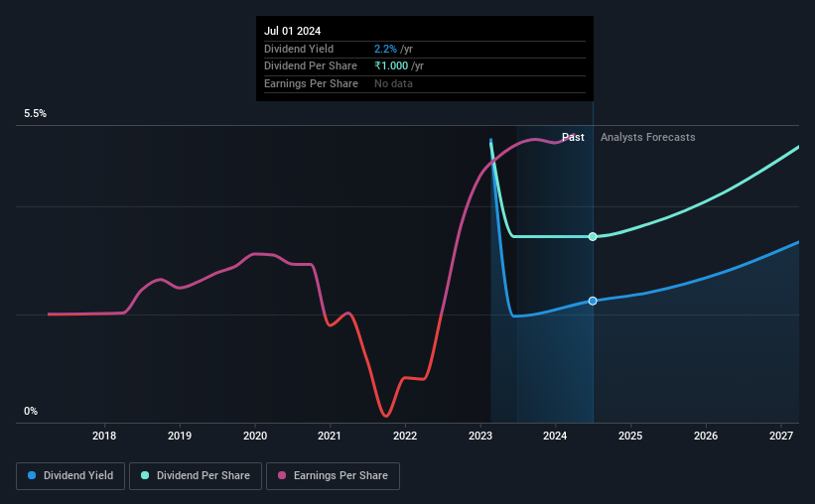Click the 'Dividend Yield' row label in the tooltip
This screenshot has height=504, width=815.
coord(299,49)
